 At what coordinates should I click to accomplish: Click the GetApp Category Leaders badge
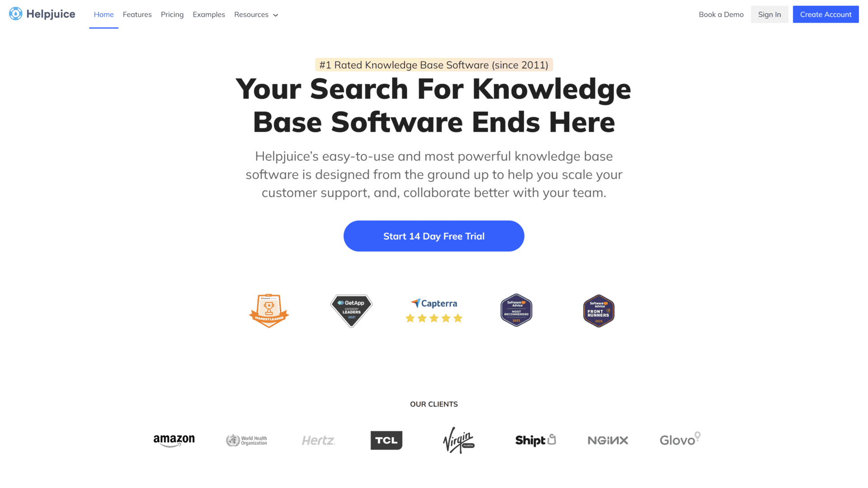(351, 309)
